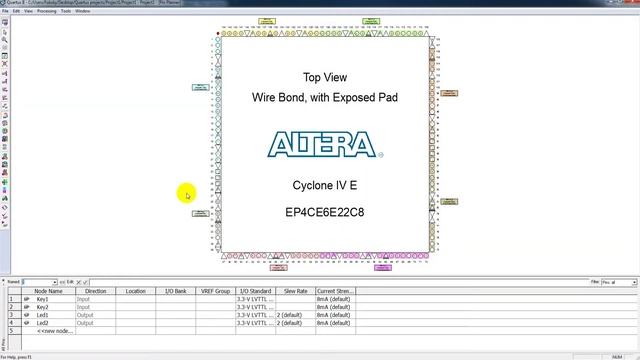Click the Current Strength column header
The width and height of the screenshot is (640, 360).
pyautogui.click(x=336, y=291)
